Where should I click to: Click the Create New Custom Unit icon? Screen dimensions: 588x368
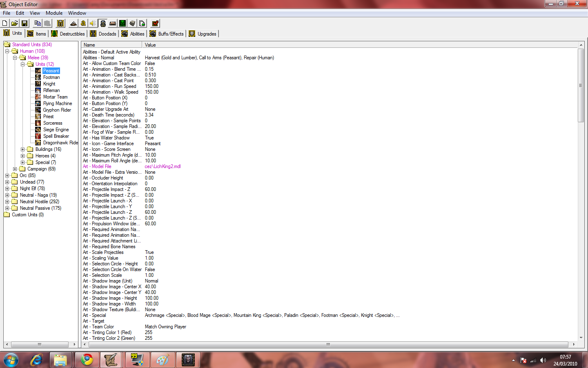(60, 23)
